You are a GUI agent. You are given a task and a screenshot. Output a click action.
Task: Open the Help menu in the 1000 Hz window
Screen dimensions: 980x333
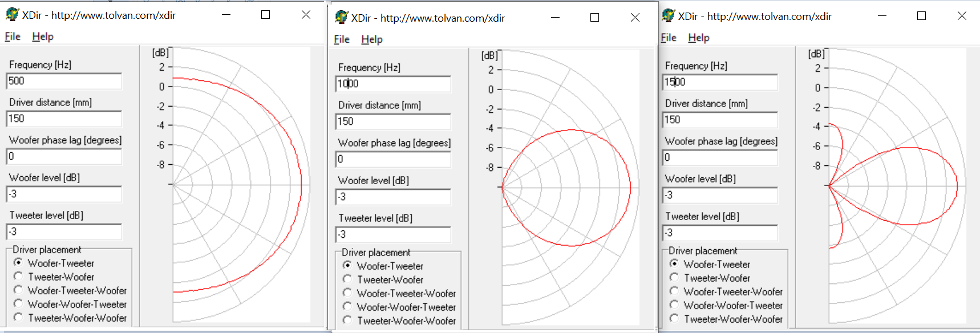[372, 39]
